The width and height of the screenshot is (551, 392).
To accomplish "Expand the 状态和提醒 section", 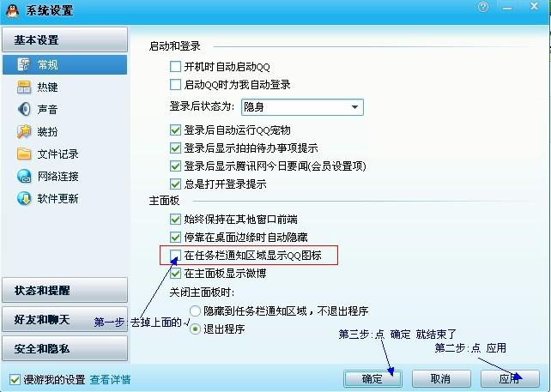I will click(x=64, y=290).
